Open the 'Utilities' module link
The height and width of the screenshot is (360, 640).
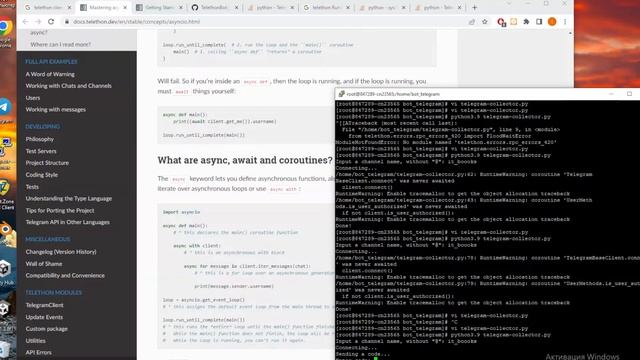click(36, 341)
